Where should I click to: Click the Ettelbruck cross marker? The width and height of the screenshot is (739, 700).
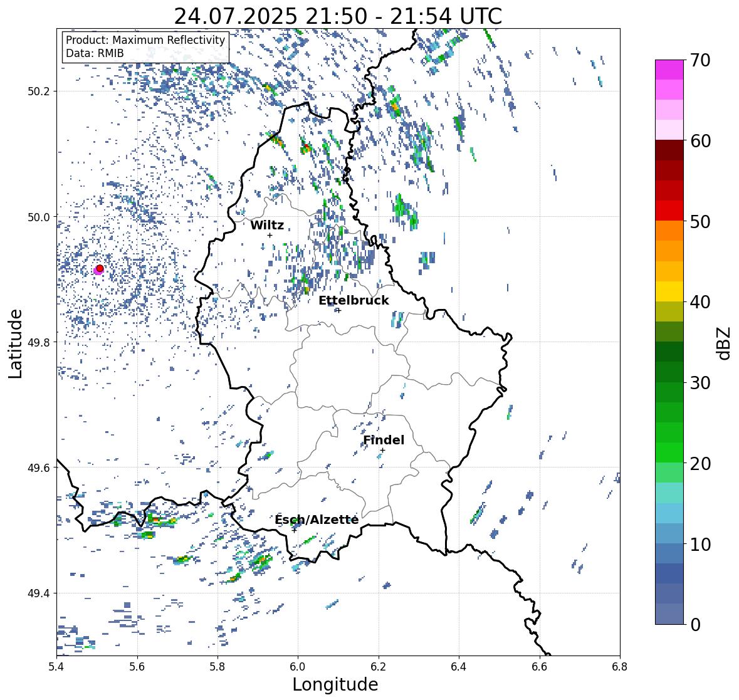[x=338, y=310]
